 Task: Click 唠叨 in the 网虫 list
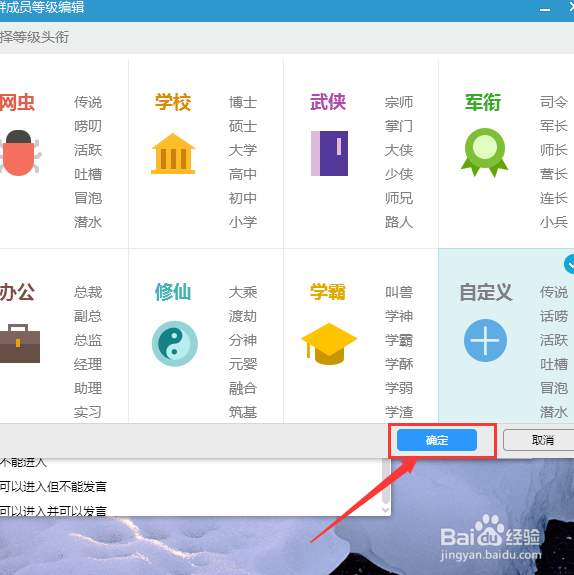pyautogui.click(x=88, y=126)
